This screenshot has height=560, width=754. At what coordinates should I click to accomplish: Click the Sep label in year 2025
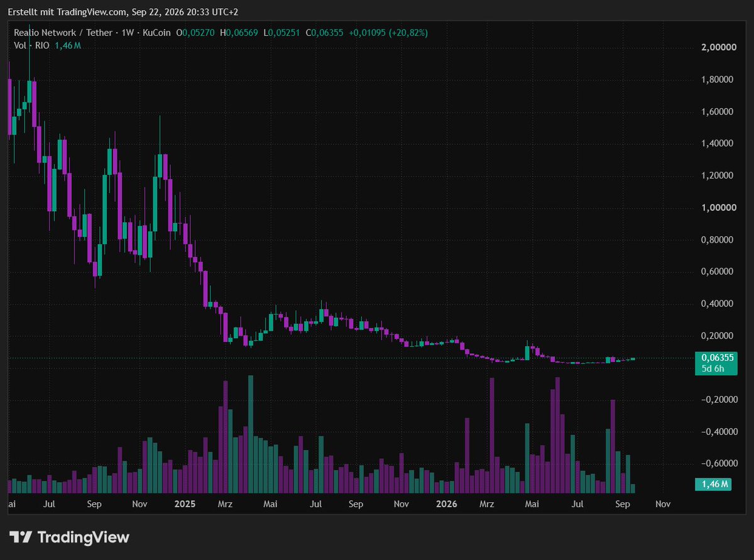point(356,504)
